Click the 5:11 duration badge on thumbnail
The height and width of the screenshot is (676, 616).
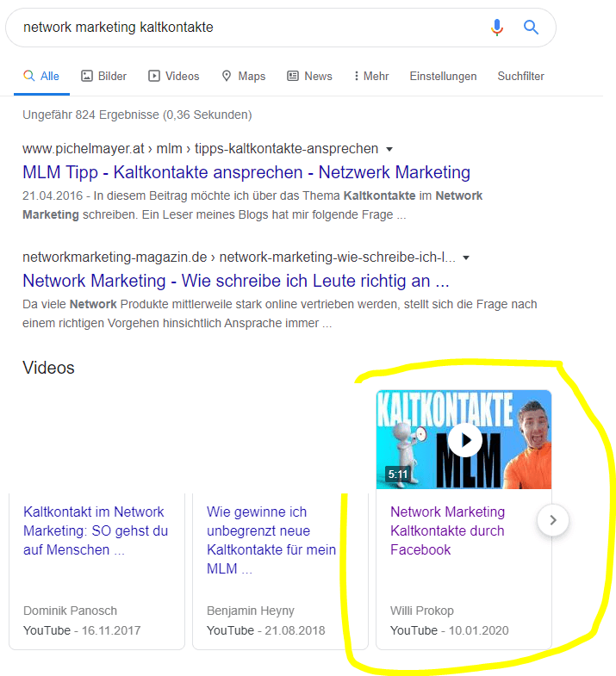click(x=398, y=474)
